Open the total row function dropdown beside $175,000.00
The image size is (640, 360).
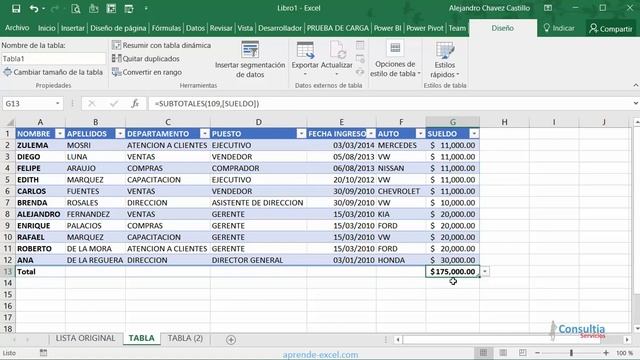coord(485,271)
